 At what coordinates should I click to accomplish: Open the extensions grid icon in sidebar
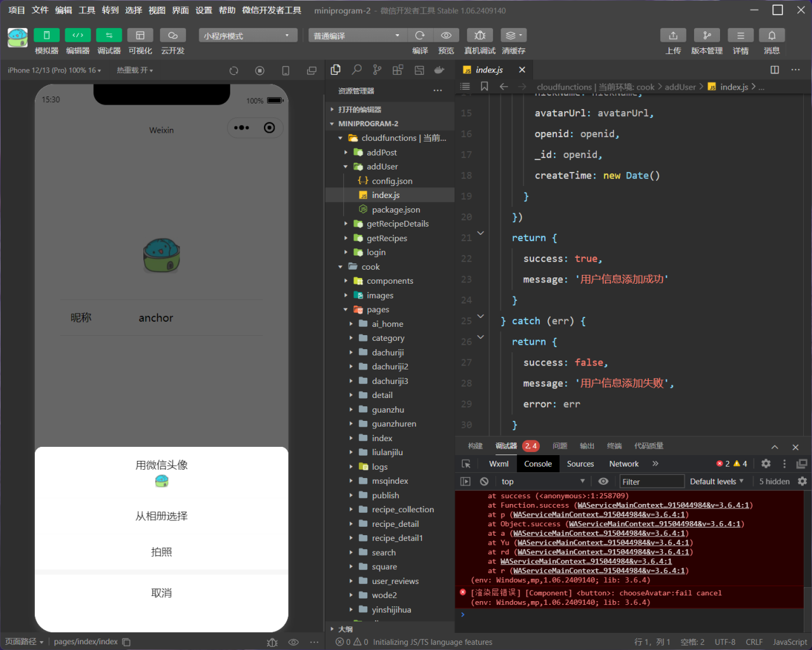click(398, 70)
